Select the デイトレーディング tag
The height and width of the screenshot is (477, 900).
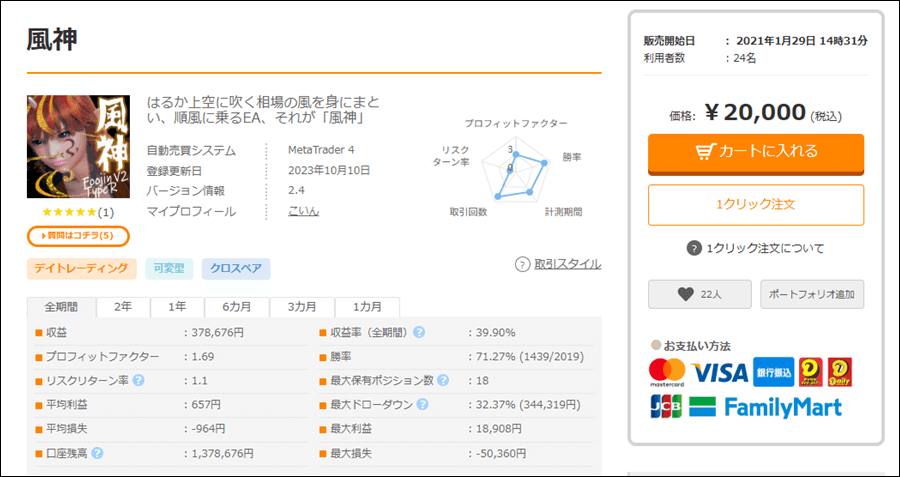point(82,269)
